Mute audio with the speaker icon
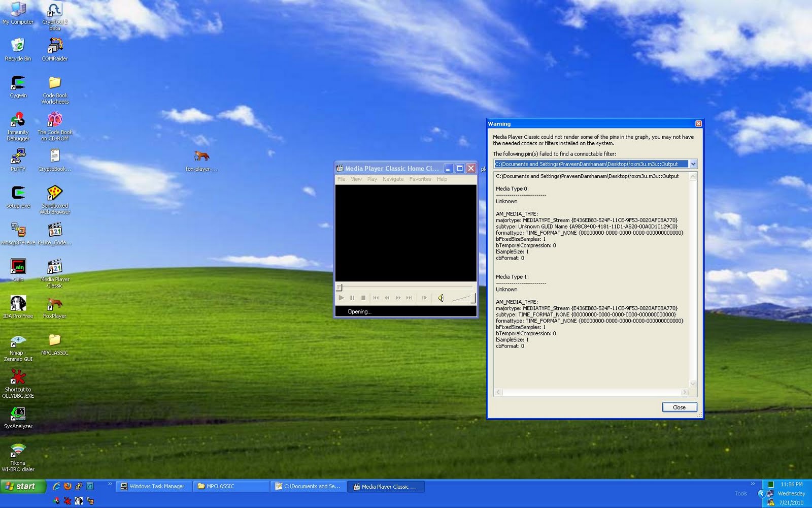This screenshot has height=508, width=812. click(441, 298)
